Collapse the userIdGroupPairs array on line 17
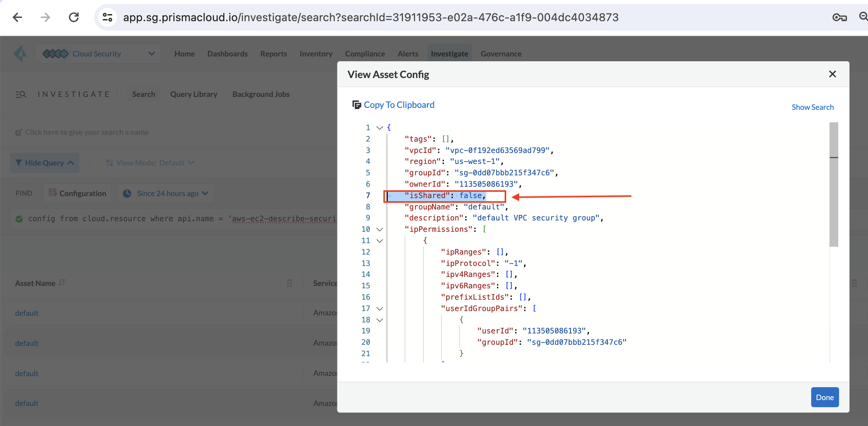 pyautogui.click(x=379, y=309)
